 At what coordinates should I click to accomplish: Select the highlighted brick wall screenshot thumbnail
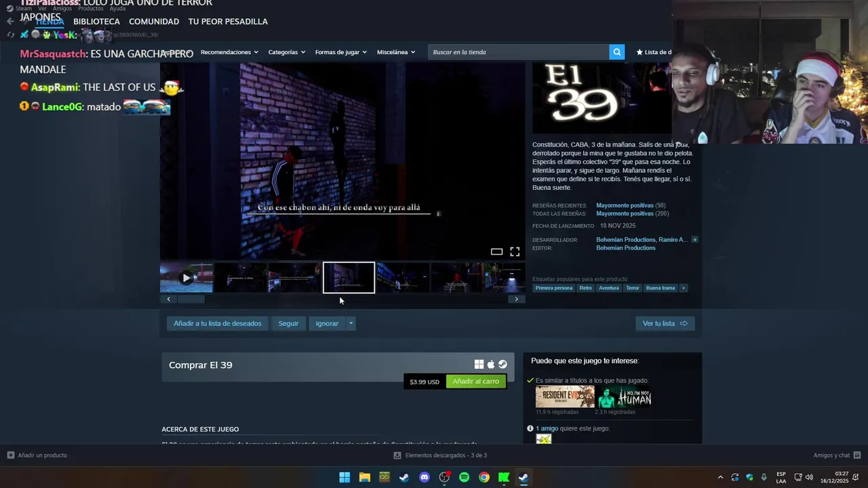pyautogui.click(x=349, y=278)
